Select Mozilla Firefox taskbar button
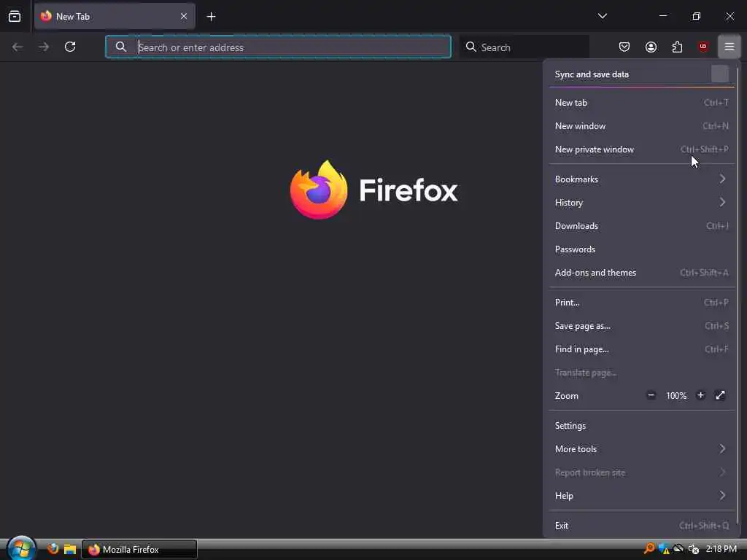This screenshot has height=560, width=747. (139, 550)
